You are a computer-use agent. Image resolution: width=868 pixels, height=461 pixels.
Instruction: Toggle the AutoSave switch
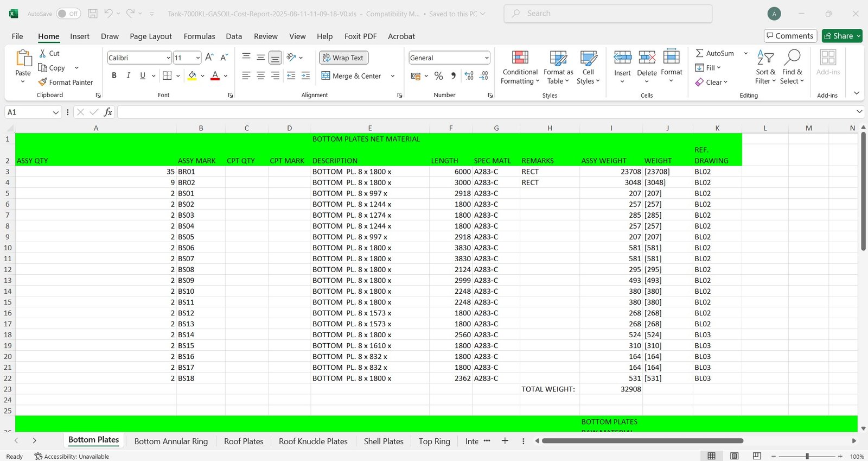68,14
